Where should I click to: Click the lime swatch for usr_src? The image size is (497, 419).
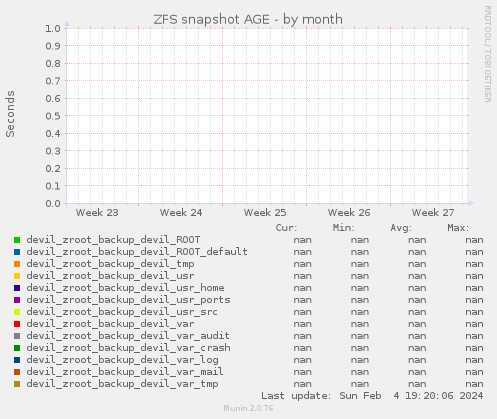17,312
